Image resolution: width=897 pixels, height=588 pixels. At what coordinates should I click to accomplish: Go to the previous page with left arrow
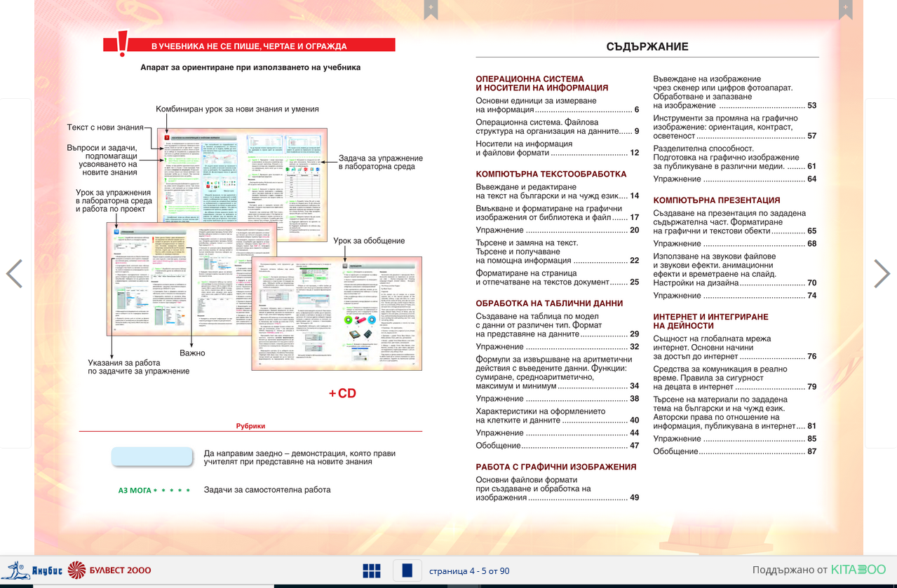pos(14,274)
